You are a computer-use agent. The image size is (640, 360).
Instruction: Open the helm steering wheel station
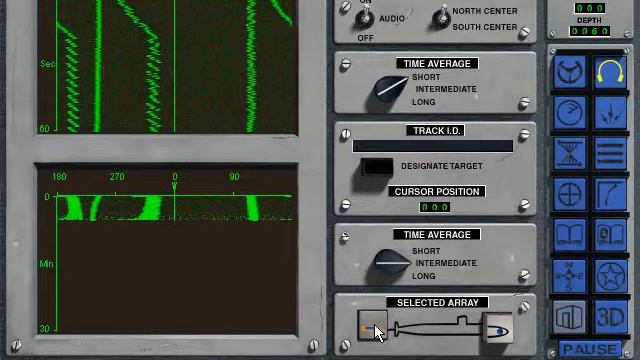[570, 72]
